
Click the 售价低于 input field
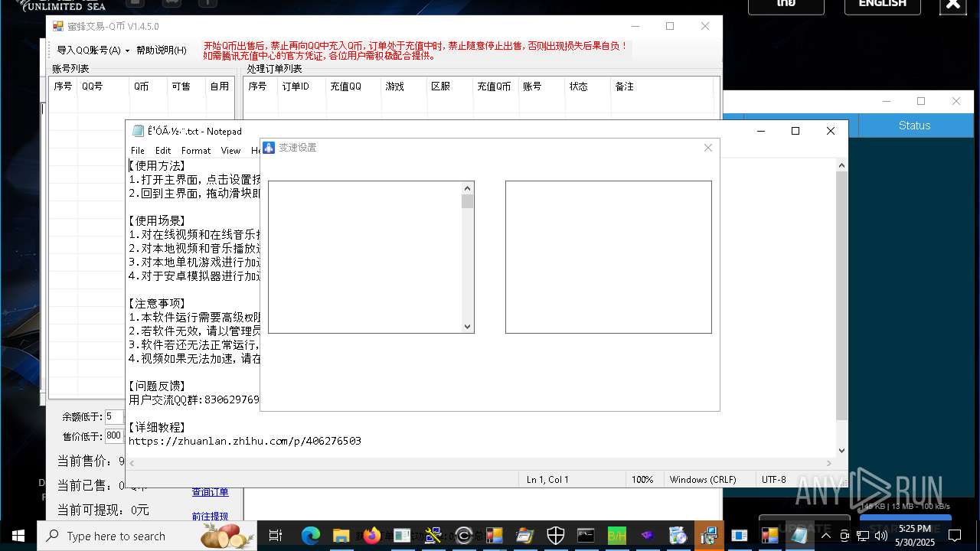[x=114, y=436]
